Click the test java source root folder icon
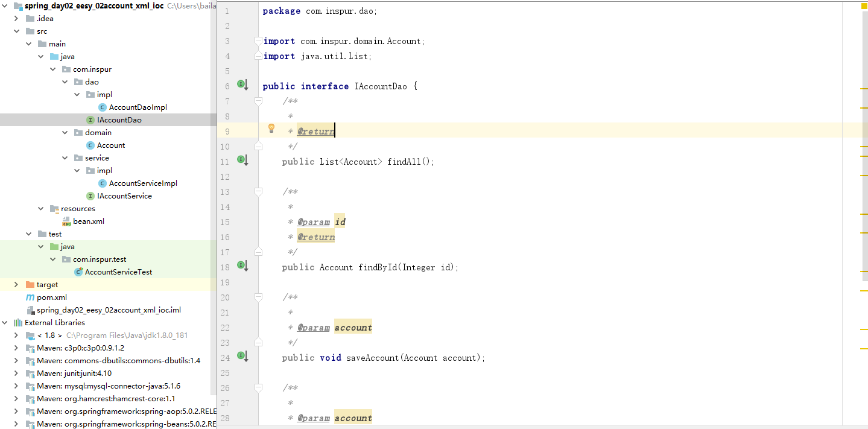Screen dimensions: 868x429 coord(54,247)
